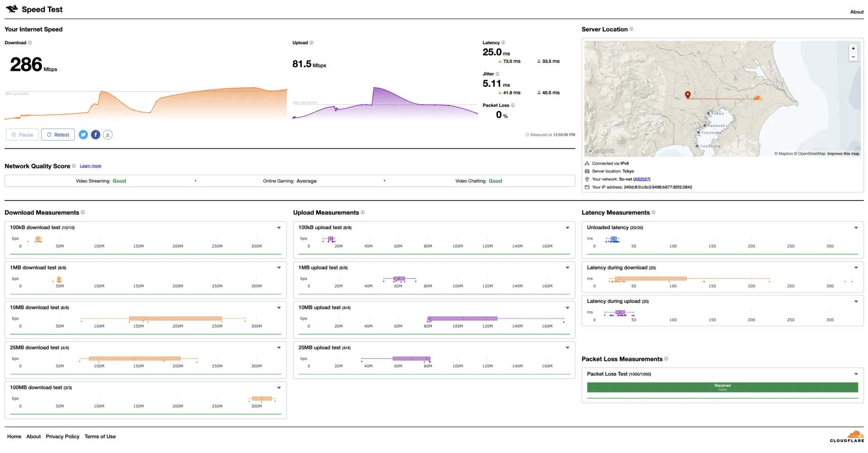Screen dimensions: 868x453
Task: Click the Cloudflare Speed Test logo
Action: click(x=12, y=9)
